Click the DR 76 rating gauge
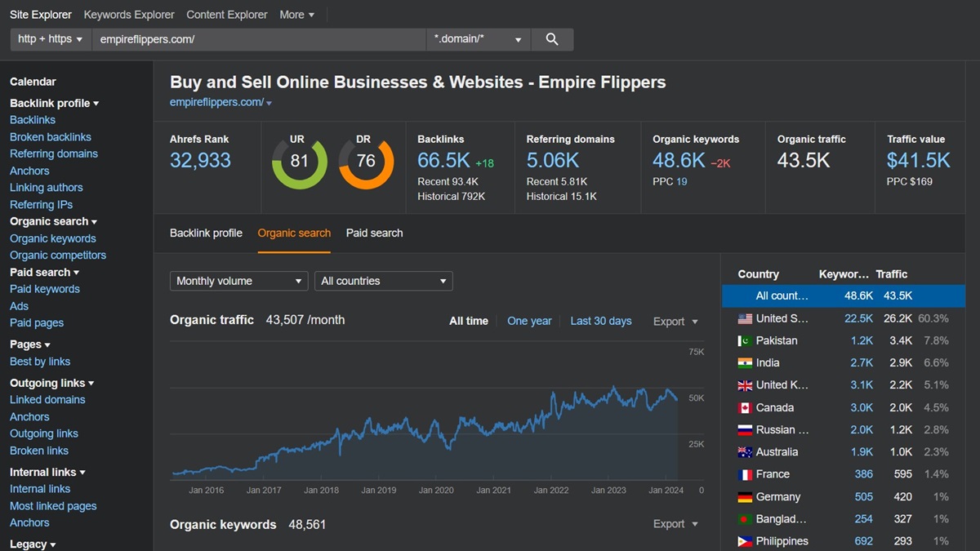Image resolution: width=980 pixels, height=551 pixels. (366, 162)
